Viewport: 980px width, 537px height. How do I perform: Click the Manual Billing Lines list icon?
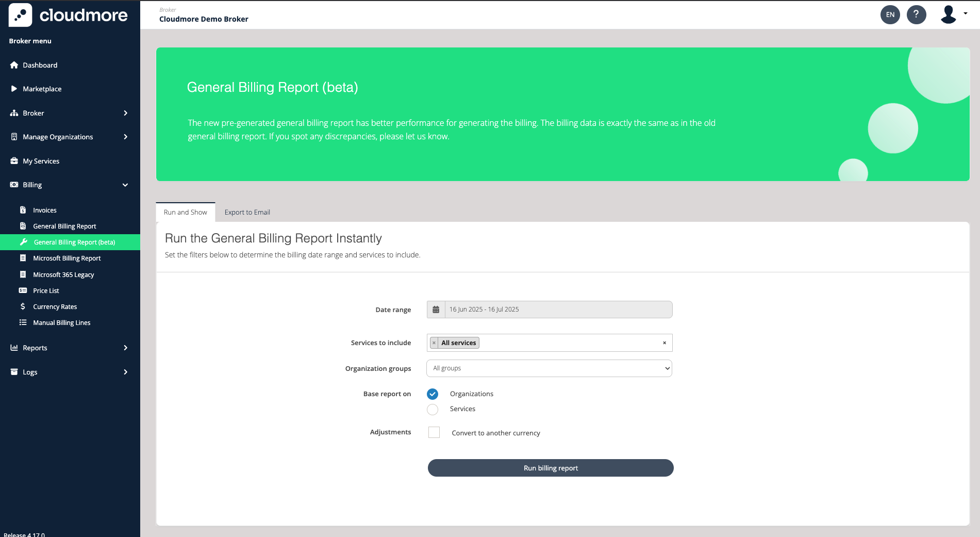coord(23,322)
